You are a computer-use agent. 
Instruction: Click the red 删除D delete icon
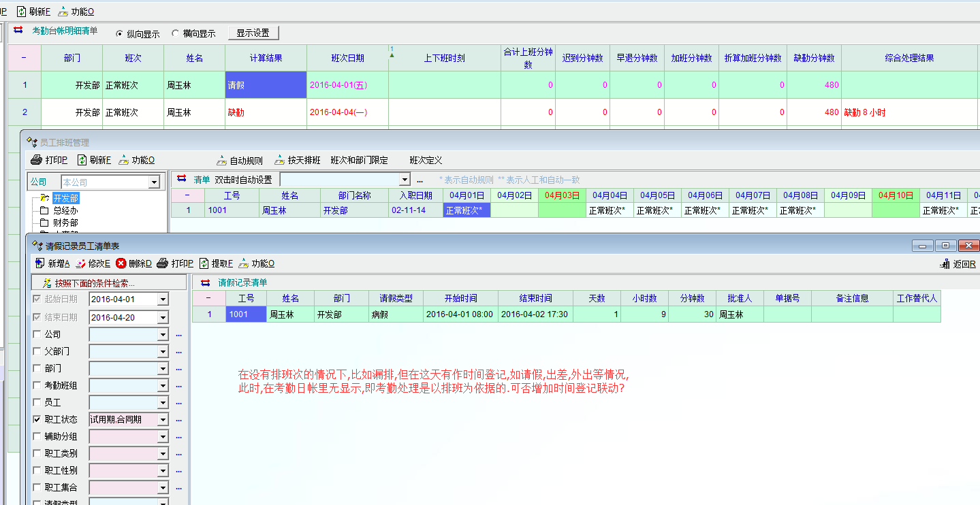121,263
